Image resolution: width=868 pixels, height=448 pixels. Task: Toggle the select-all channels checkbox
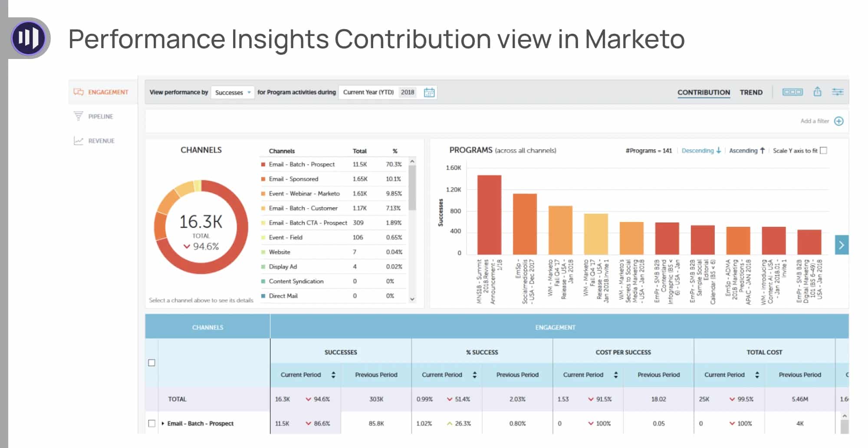click(151, 363)
